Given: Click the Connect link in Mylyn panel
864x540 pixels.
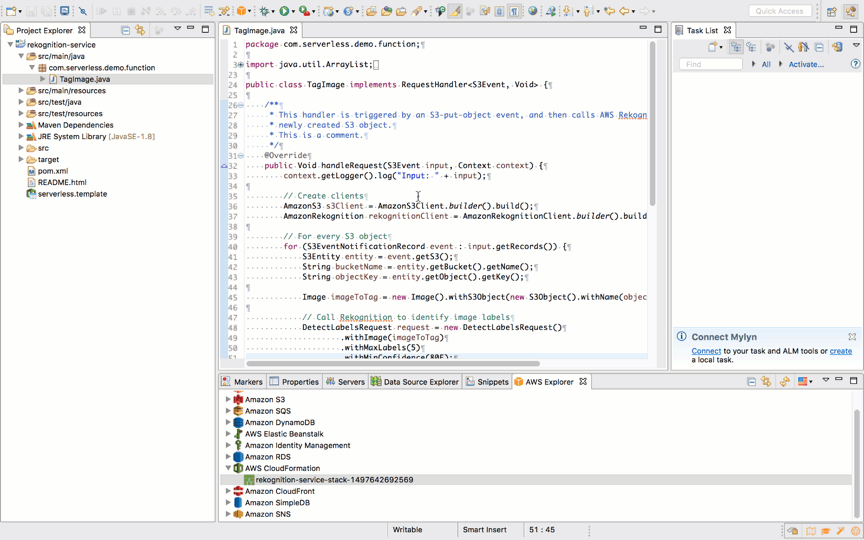Looking at the screenshot, I should 706,351.
